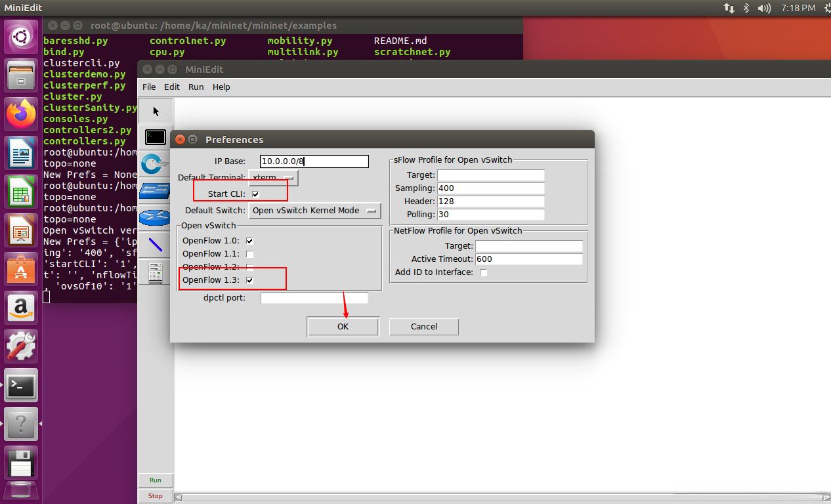
Task: Open the network indicator in top panel
Action: coord(729,8)
